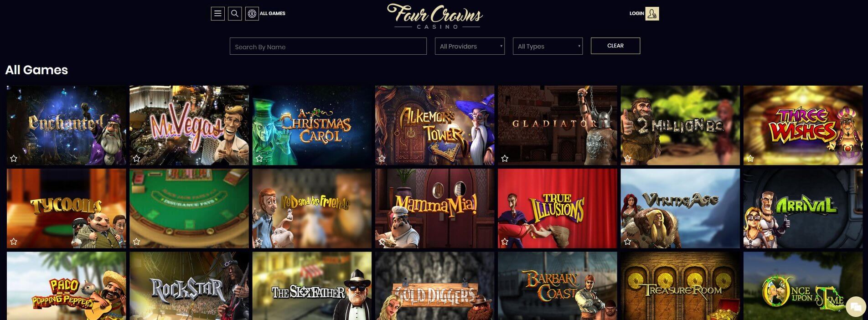868x320 pixels.
Task: Select the ALL GAMES menu label
Action: (273, 14)
